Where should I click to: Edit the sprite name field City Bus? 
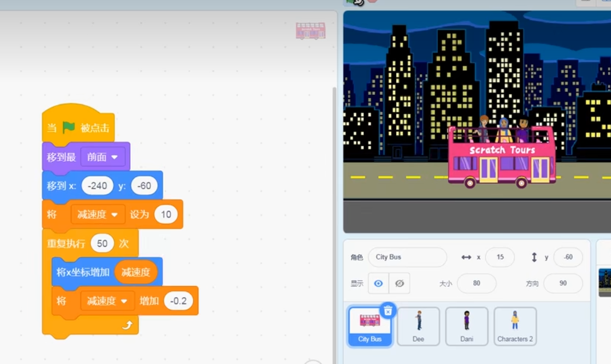[x=407, y=257]
